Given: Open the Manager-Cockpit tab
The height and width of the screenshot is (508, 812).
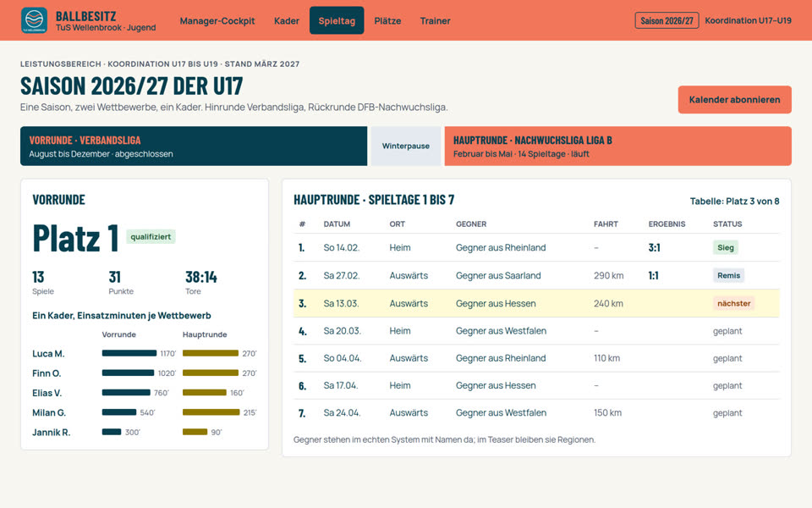Looking at the screenshot, I should pos(217,20).
